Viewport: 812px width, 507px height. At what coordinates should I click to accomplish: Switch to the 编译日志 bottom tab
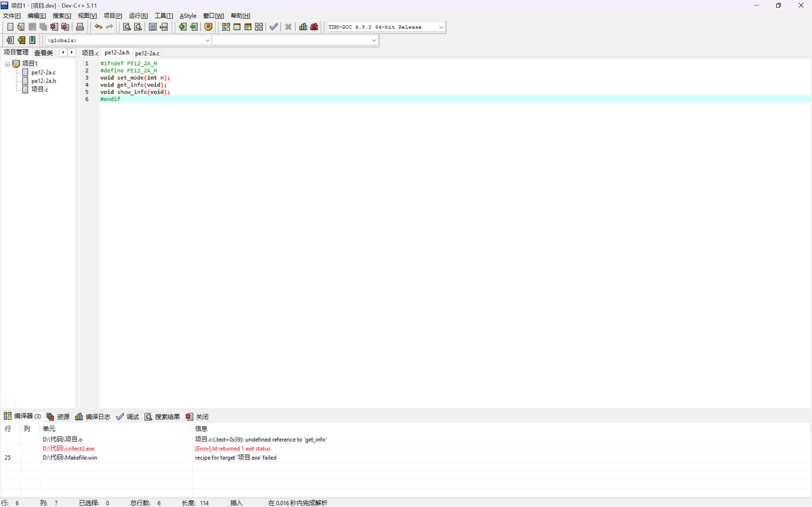[93, 416]
